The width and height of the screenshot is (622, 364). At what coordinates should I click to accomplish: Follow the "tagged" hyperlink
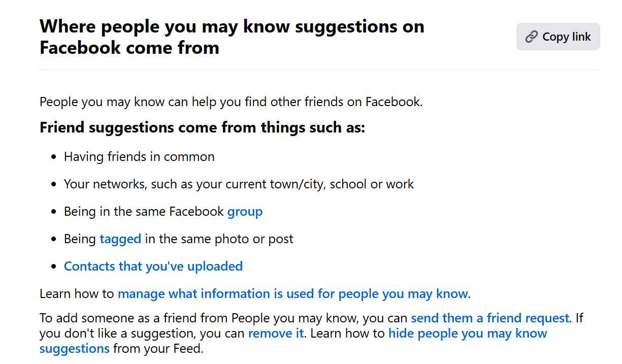(120, 239)
